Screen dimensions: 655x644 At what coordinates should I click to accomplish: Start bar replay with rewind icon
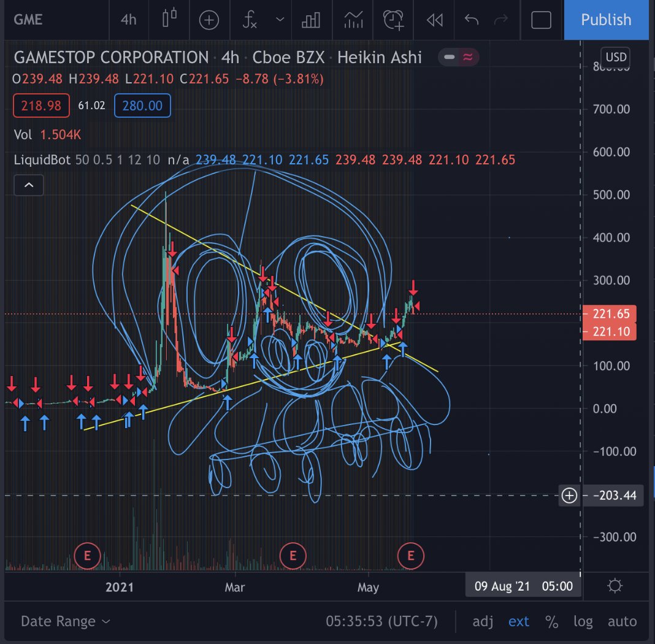(434, 20)
